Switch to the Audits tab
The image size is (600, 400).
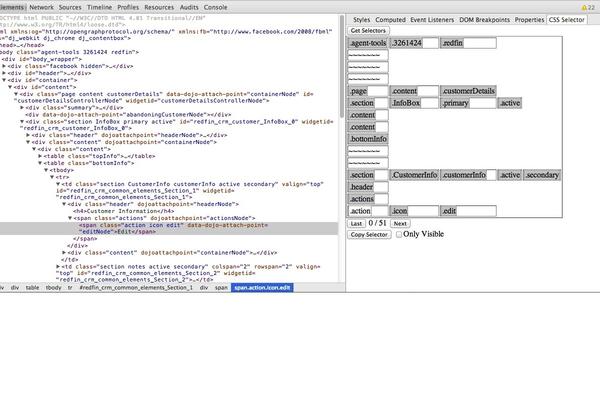(x=189, y=7)
